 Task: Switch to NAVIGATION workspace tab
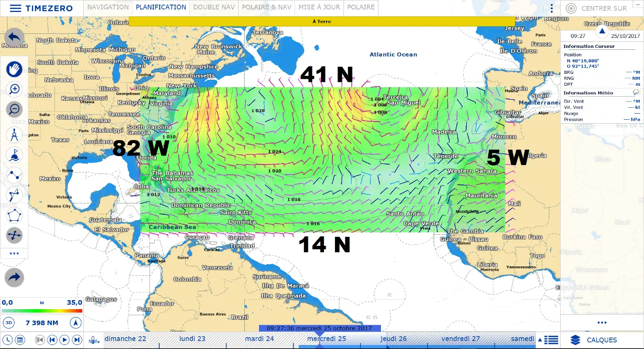tap(108, 7)
